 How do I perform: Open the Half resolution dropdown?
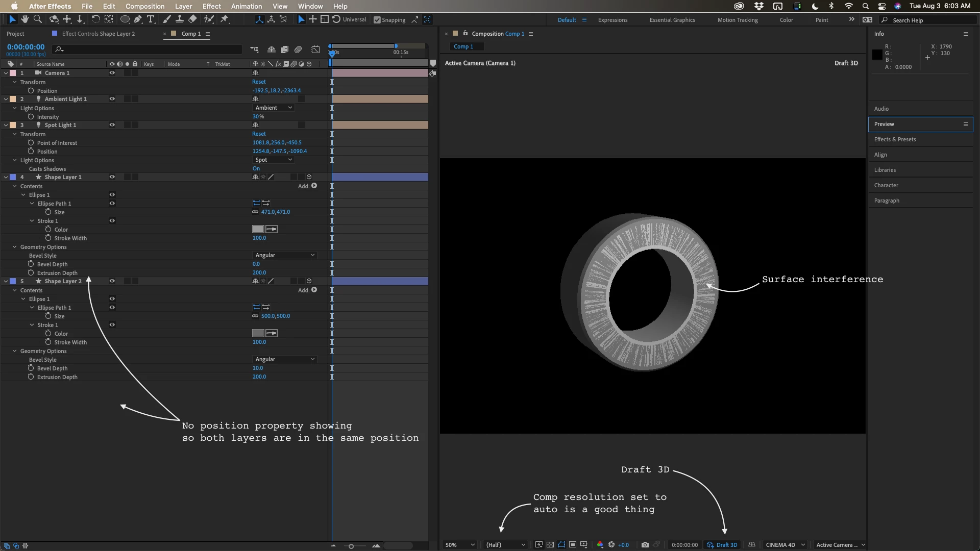pos(505,545)
